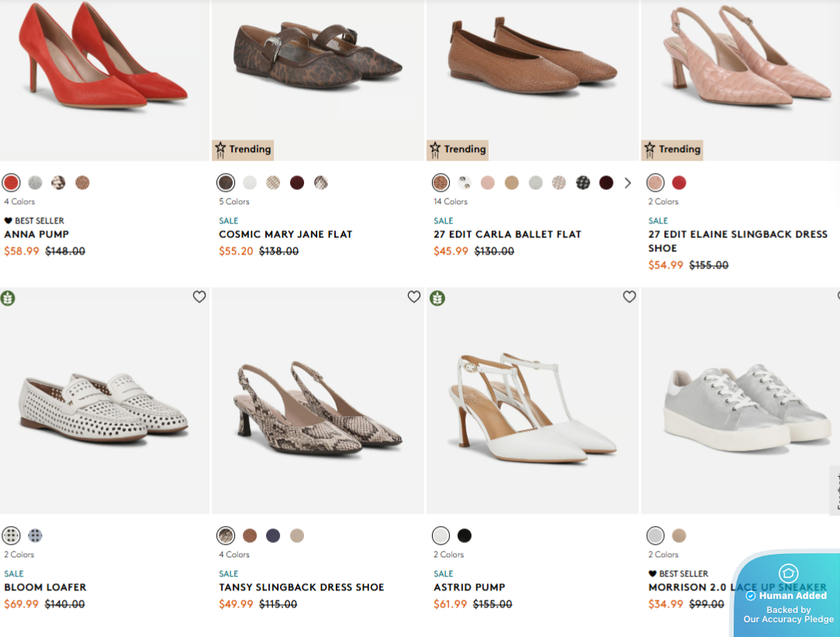Click Trending star badge on Elaine Slingback
The height and width of the screenshot is (637, 840).
[673, 150]
